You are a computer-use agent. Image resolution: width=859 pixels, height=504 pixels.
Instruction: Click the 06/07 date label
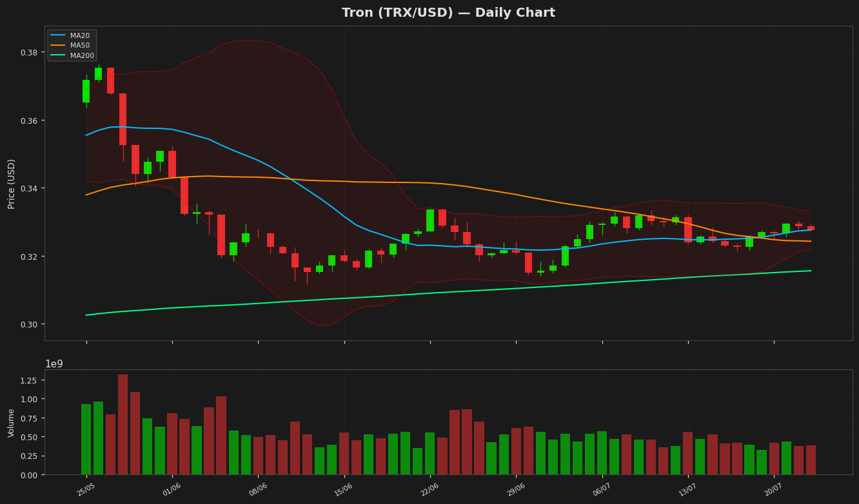pos(602,490)
